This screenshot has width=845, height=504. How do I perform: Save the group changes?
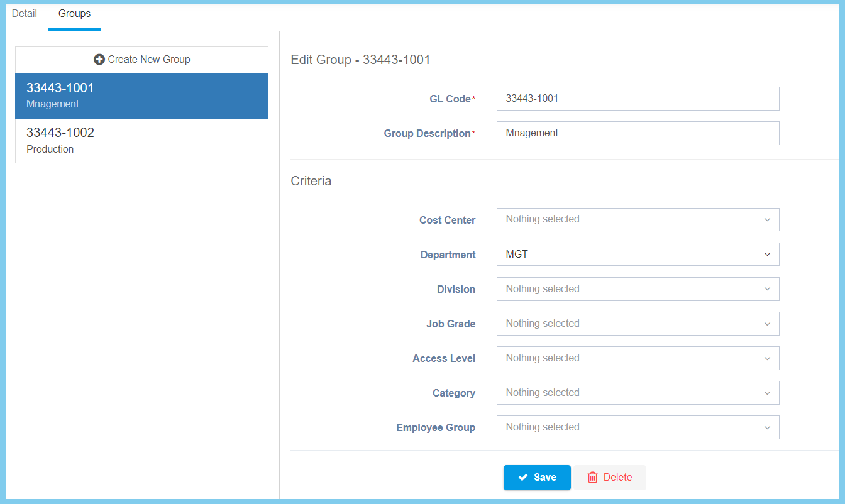point(537,478)
